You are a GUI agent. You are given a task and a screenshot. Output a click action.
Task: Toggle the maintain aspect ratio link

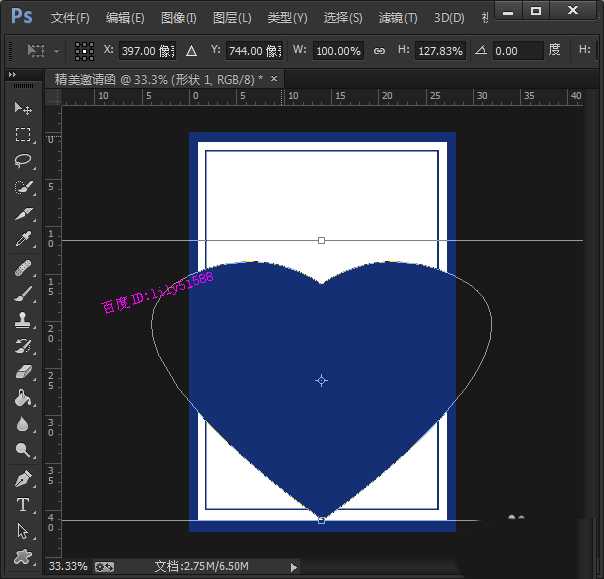pos(378,50)
